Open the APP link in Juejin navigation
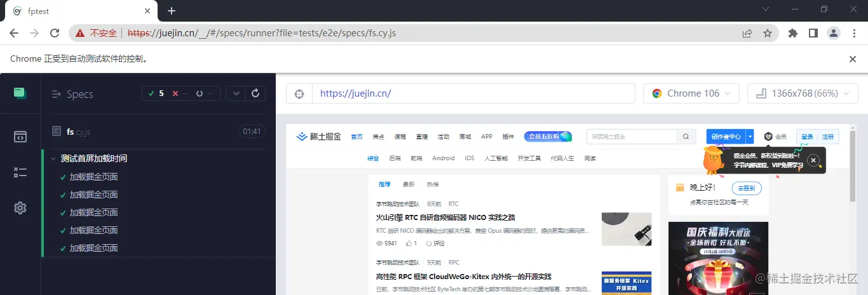The height and width of the screenshot is (295, 868). [487, 137]
